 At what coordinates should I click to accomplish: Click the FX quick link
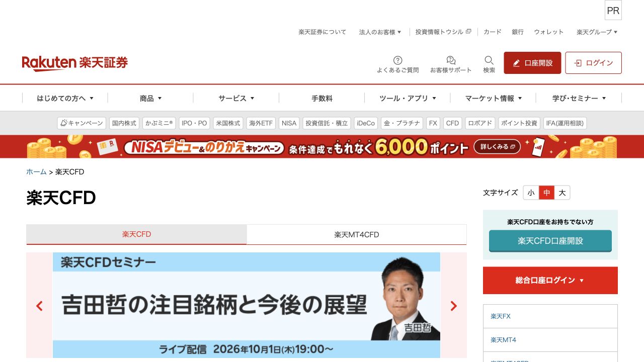(433, 123)
